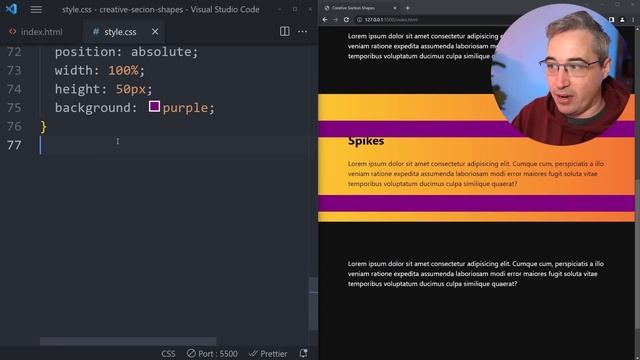Go back in the browser
The height and width of the screenshot is (360, 640).
click(325, 20)
